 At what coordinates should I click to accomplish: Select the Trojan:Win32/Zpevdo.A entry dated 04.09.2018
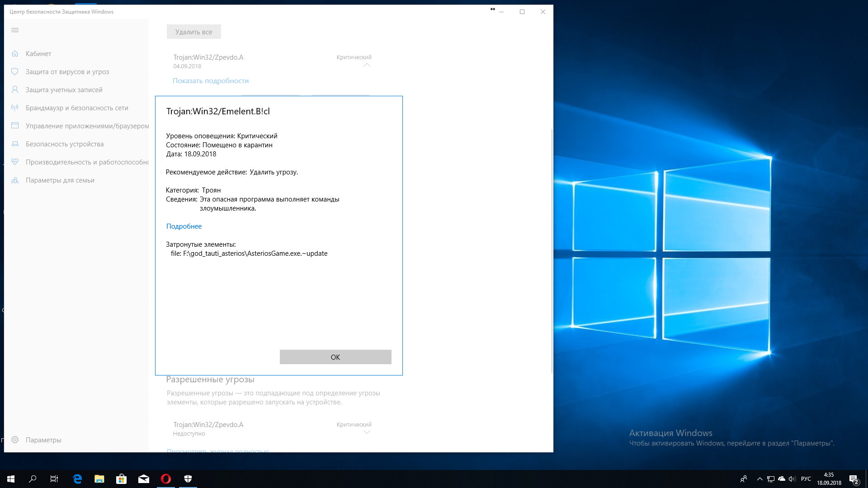271,61
